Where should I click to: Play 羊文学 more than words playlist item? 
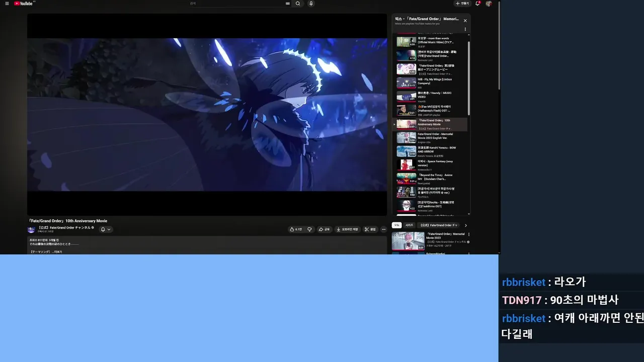(x=431, y=42)
